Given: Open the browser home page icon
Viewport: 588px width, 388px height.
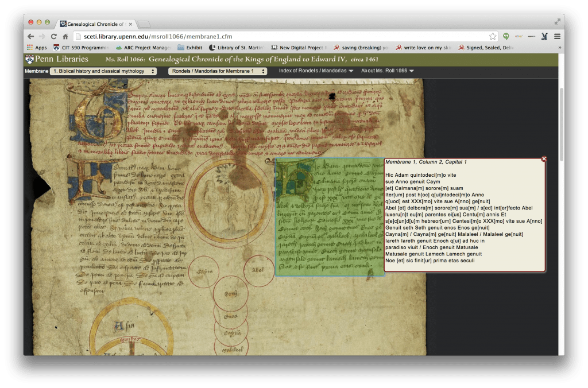Looking at the screenshot, I should [65, 36].
